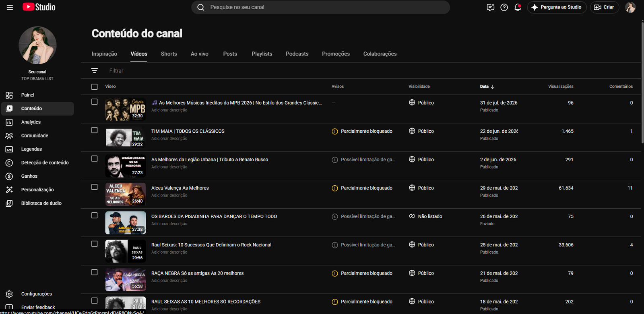
Task: Select the MPB 2026 video checkbox
Action: (x=95, y=102)
